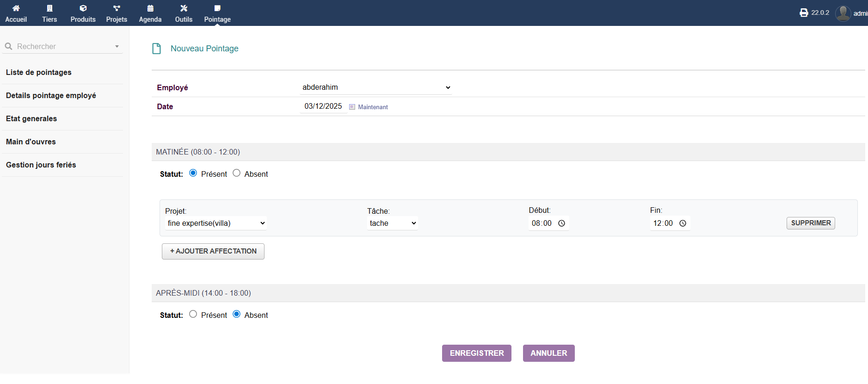The image size is (868, 384).
Task: Open the Accueil home icon
Action: [x=16, y=8]
